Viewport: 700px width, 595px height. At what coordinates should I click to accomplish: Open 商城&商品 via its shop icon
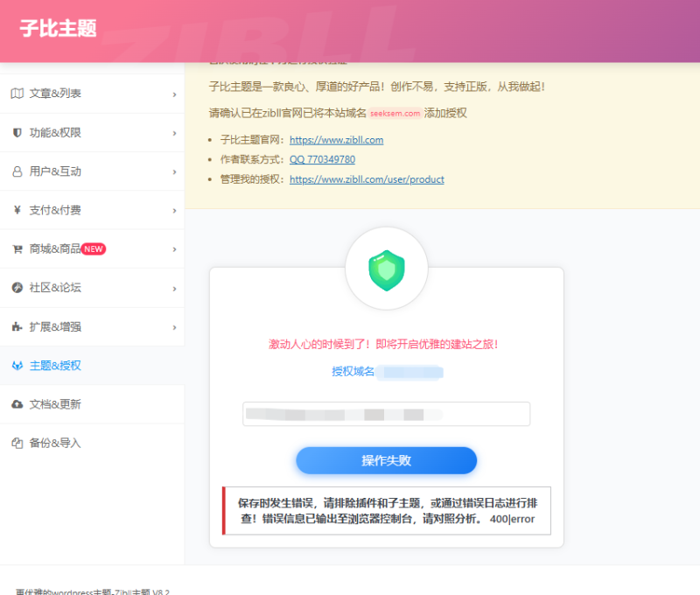pos(16,248)
